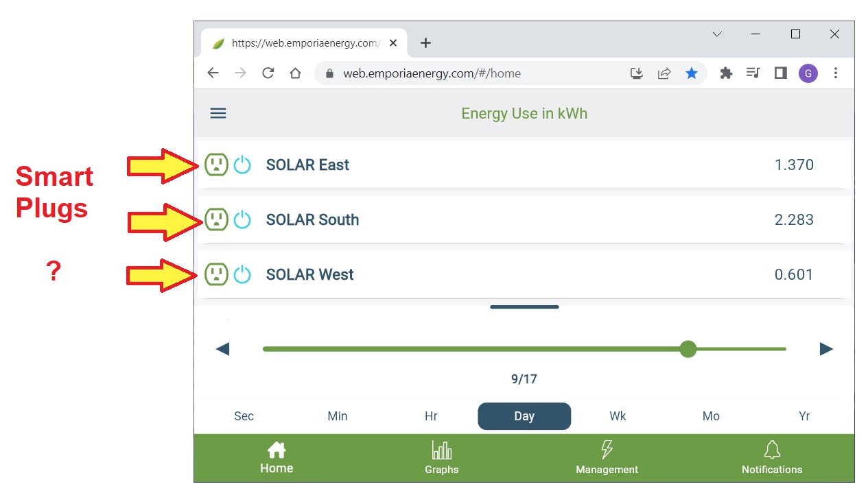Image resolution: width=868 pixels, height=493 pixels.
Task: Open the Graphs view
Action: [442, 458]
